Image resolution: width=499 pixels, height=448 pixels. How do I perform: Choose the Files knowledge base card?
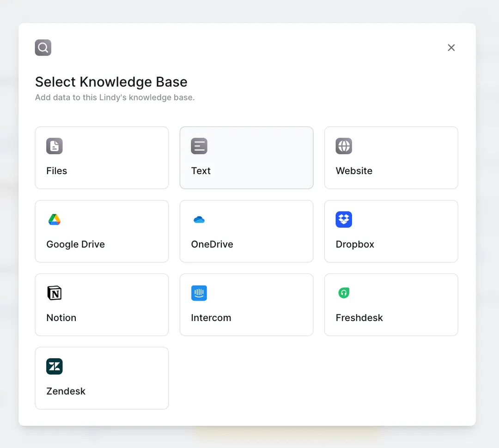[102, 158]
